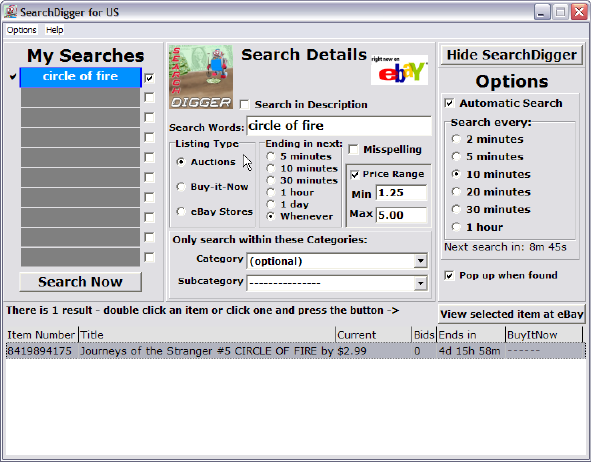Sort results by Title column

click(207, 335)
